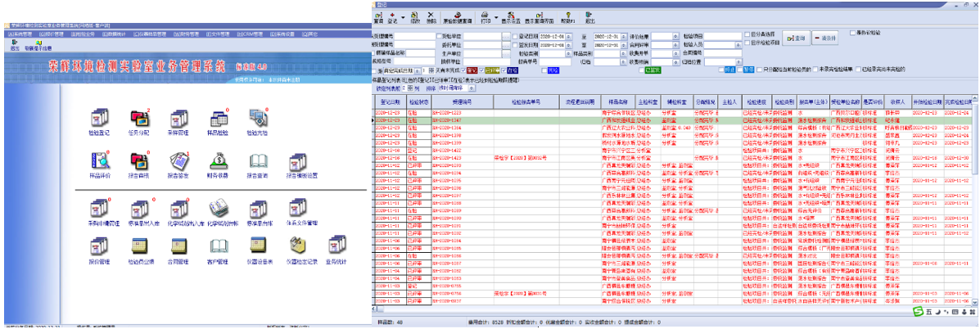
Task: Enable the 登记日期 checkbox
Action: click(x=514, y=37)
